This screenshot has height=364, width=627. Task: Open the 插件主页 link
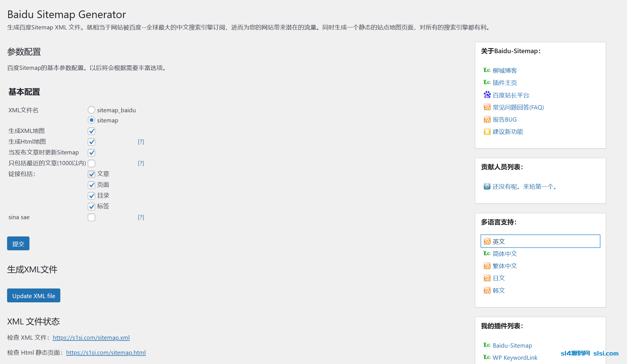pyautogui.click(x=505, y=83)
